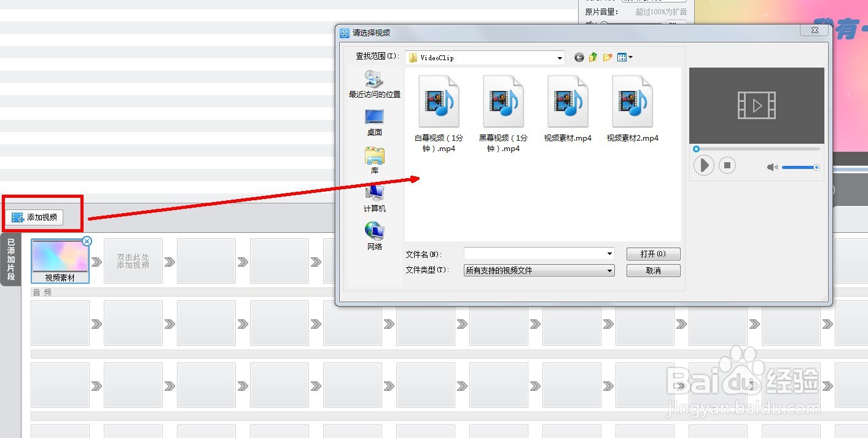This screenshot has width=868, height=438.
Task: Go back to the previous folder in dialog
Action: click(579, 57)
